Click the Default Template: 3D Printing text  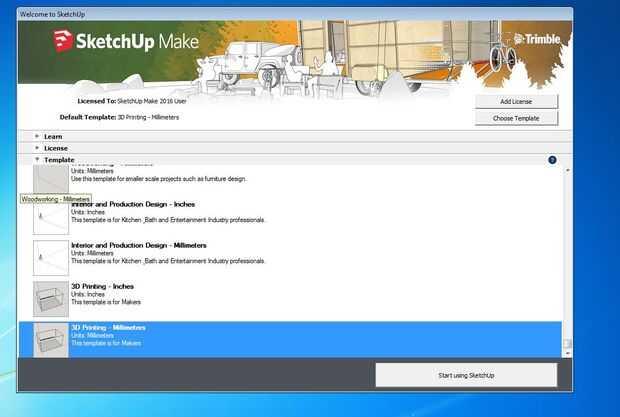click(119, 117)
